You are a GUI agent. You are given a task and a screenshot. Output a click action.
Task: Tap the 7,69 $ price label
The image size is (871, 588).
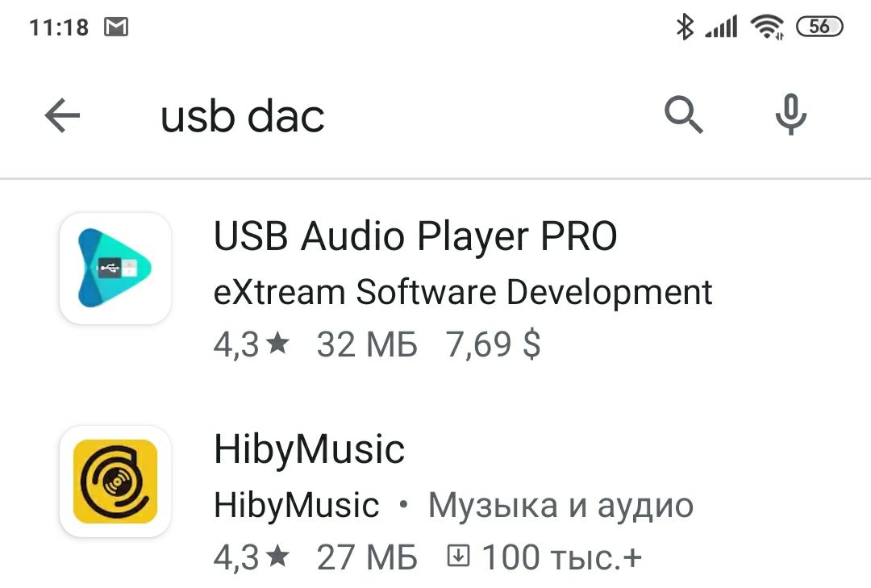point(494,344)
